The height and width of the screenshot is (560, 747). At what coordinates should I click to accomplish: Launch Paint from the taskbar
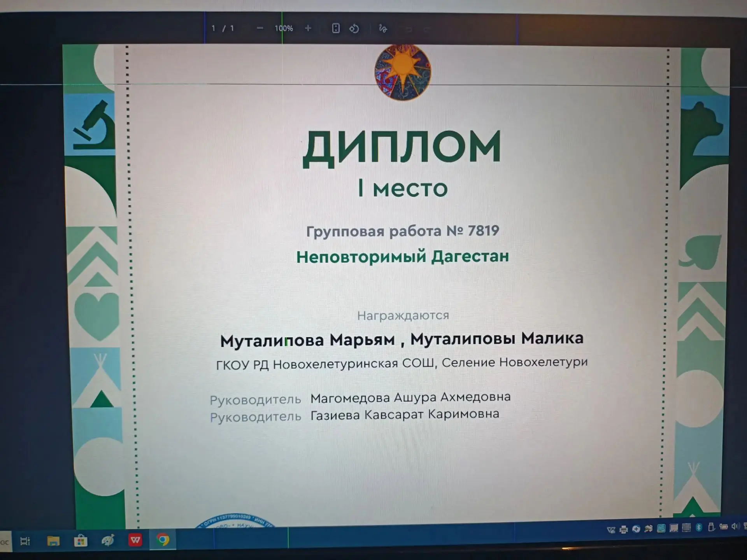point(108,540)
